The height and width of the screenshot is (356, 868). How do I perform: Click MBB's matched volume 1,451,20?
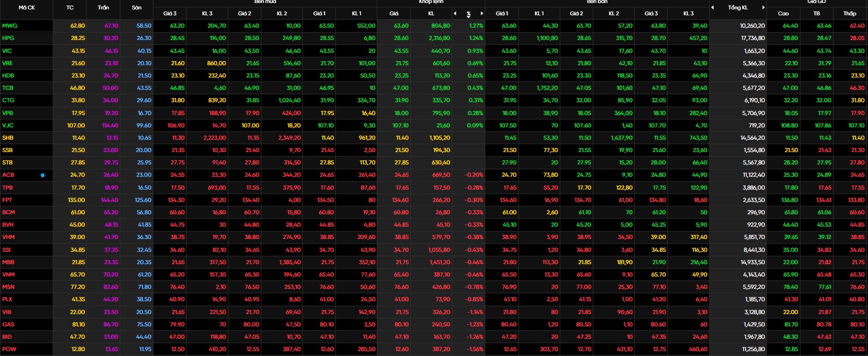[439, 262]
